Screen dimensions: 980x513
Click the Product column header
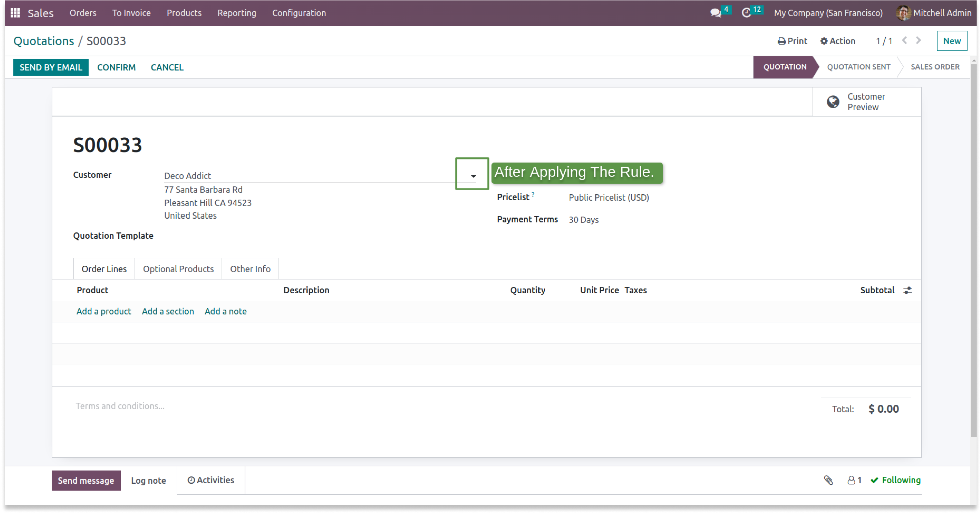coord(92,290)
